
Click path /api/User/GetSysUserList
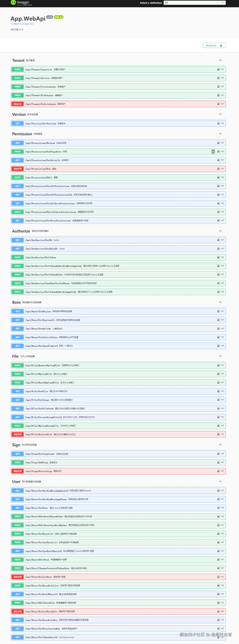pyautogui.click(x=41, y=542)
